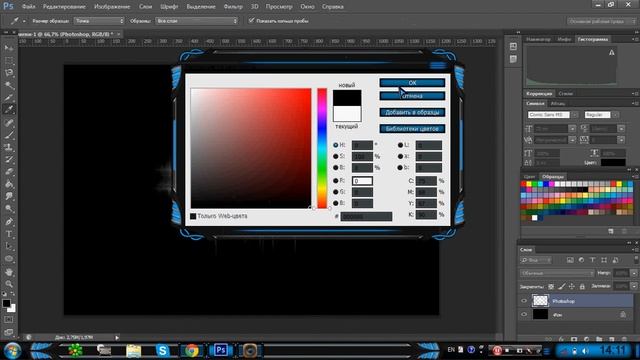Lock transparent pixels icon in Layers

[551, 287]
